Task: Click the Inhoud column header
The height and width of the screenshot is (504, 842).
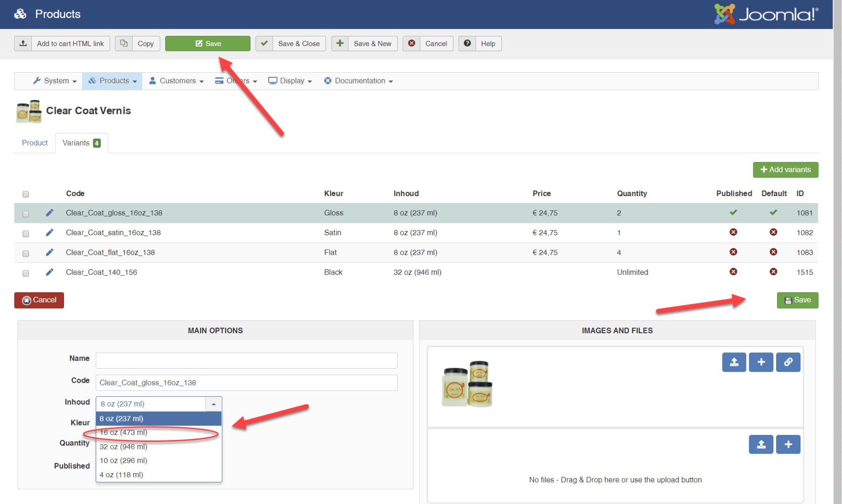Action: coord(406,193)
